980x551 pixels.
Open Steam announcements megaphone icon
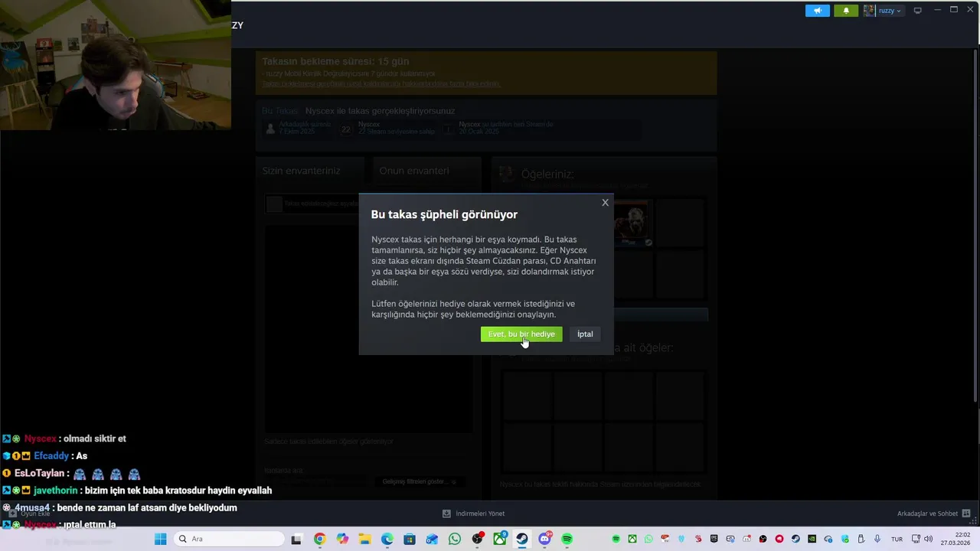pyautogui.click(x=817, y=11)
